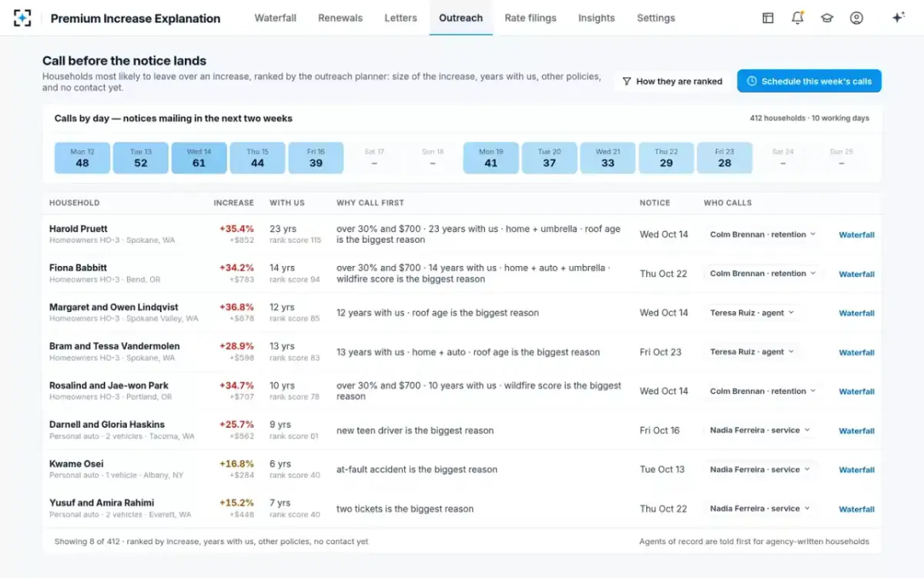924x578 pixels.
Task: Open caller dropdown for Bram and Tessa Vandermolen
Action: point(752,352)
